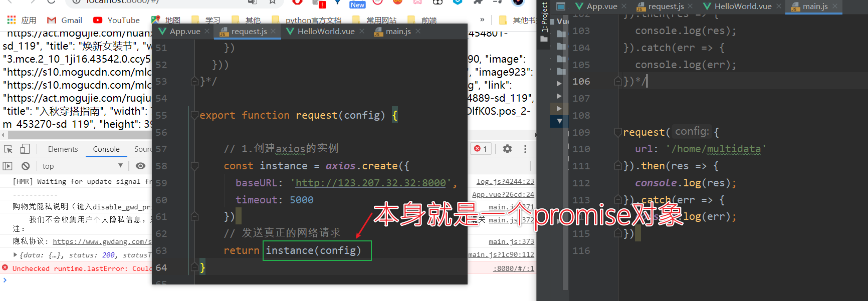Select the HelloWorld.vue tab in the right editor

click(x=743, y=6)
